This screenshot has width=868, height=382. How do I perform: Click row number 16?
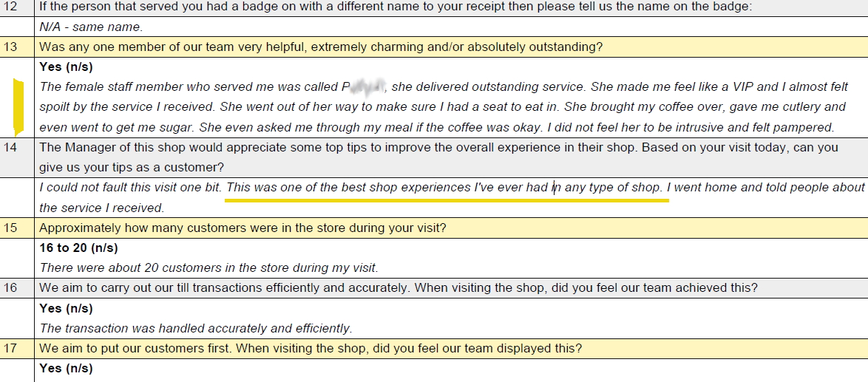[x=10, y=288]
